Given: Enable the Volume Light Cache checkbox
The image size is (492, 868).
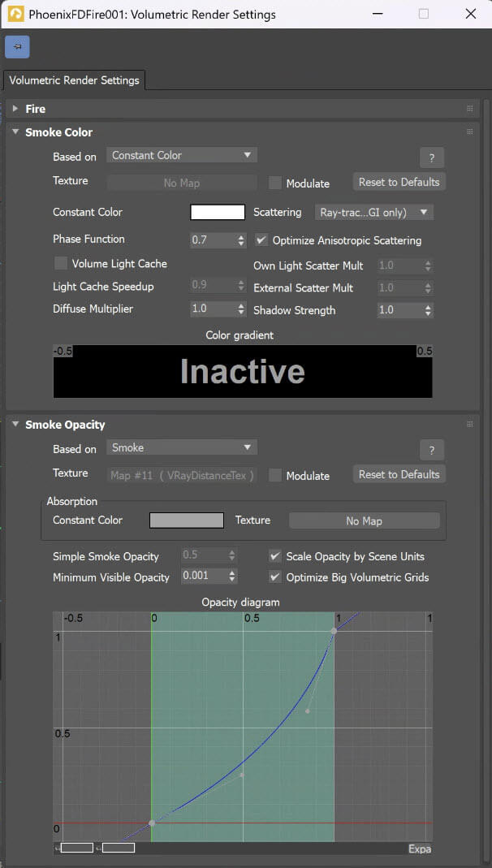Looking at the screenshot, I should pyautogui.click(x=61, y=263).
